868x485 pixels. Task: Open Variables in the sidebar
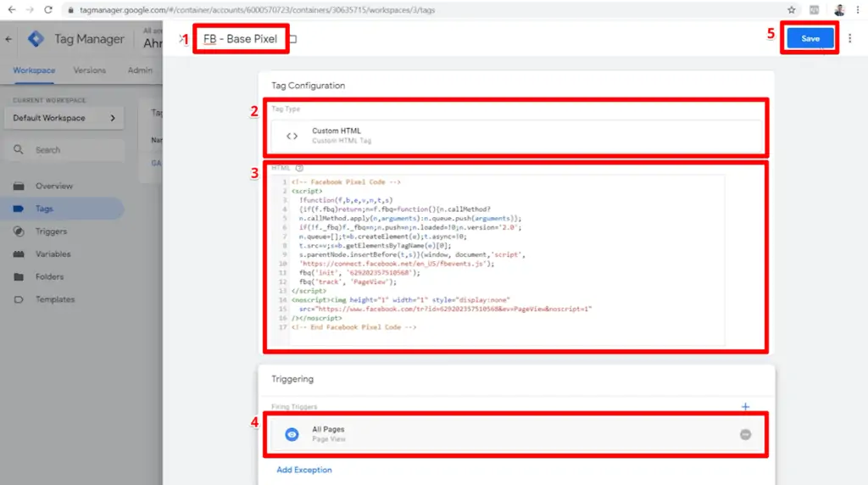(53, 254)
